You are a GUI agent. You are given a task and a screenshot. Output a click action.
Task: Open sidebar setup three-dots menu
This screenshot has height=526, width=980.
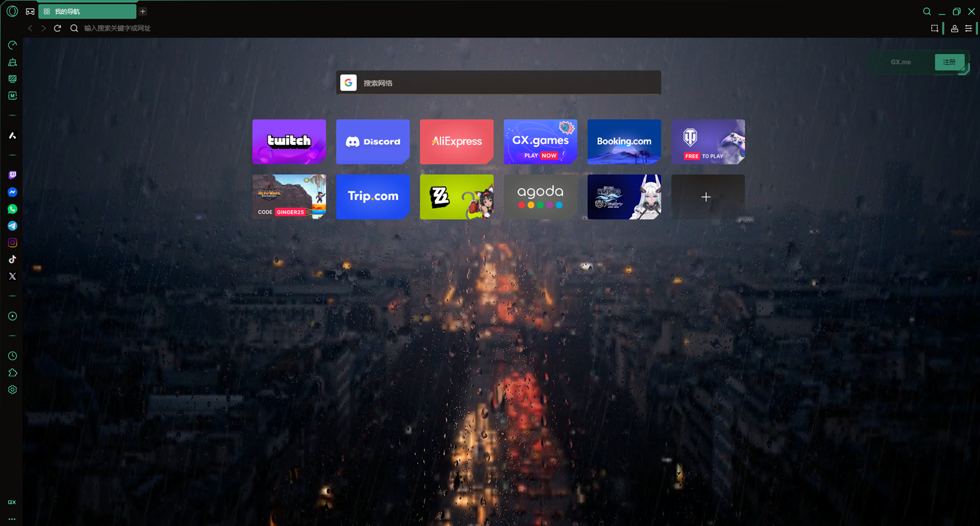coord(12,519)
